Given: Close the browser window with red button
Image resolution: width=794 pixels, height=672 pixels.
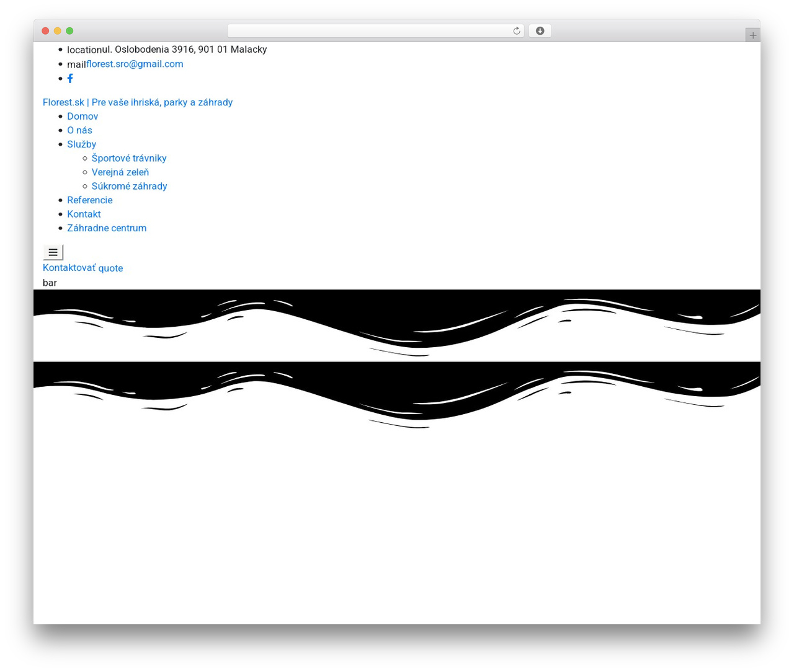Looking at the screenshot, I should [x=45, y=31].
